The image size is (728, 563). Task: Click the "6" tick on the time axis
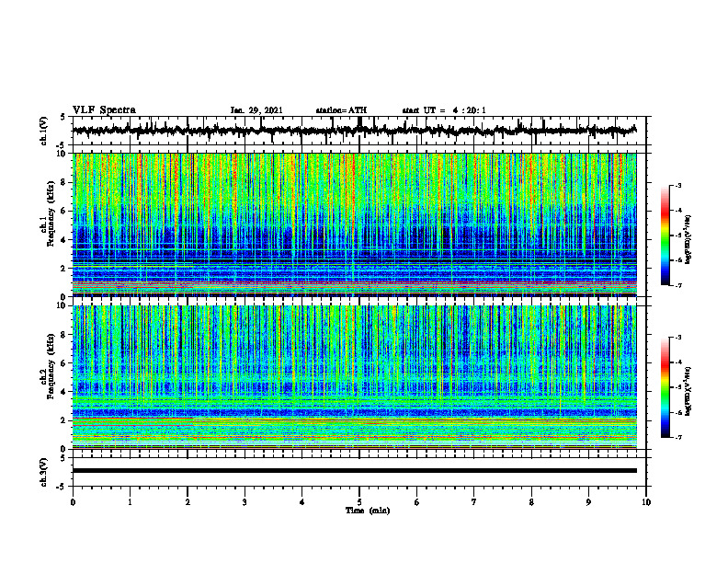click(417, 502)
